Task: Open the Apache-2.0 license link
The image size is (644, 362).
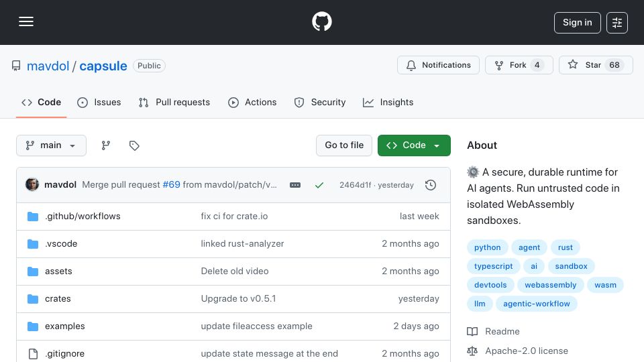Action: [x=527, y=351]
